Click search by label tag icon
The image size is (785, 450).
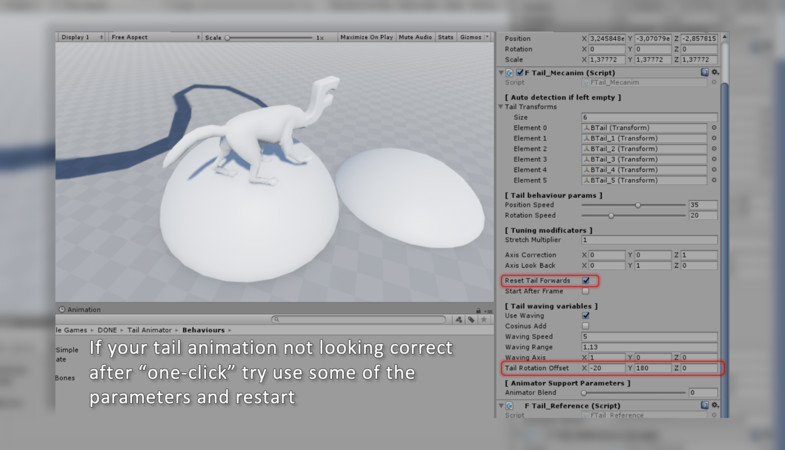471,319
